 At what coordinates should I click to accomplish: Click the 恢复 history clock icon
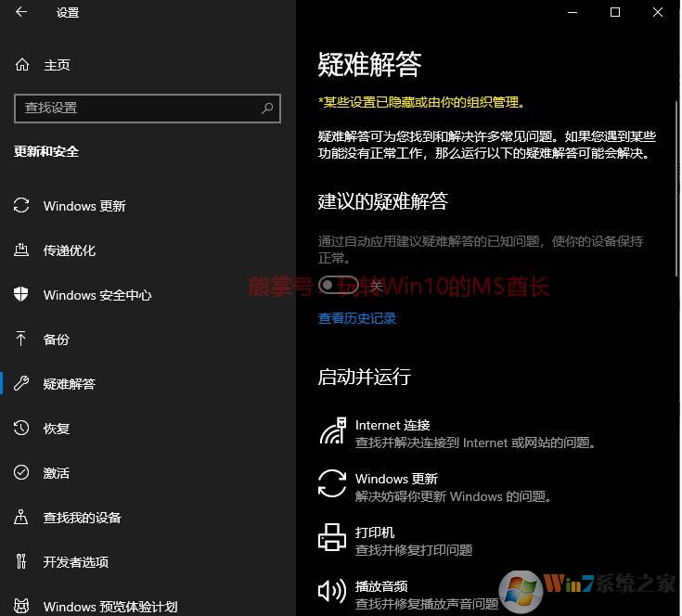click(20, 428)
